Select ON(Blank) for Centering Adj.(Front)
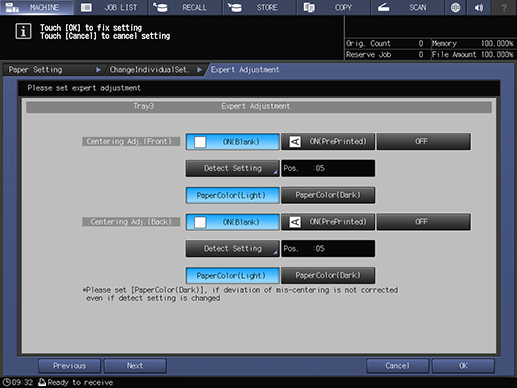Viewport: 517px width, 388px height. 232,142
